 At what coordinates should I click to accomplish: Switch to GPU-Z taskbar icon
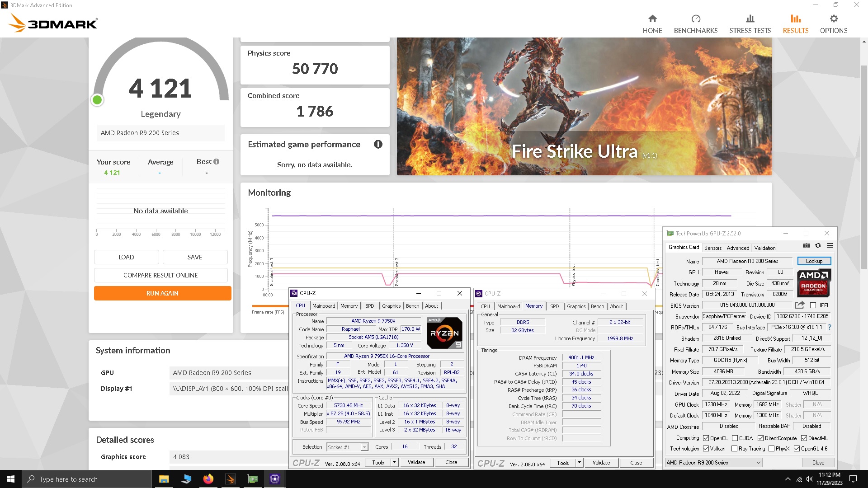click(252, 479)
